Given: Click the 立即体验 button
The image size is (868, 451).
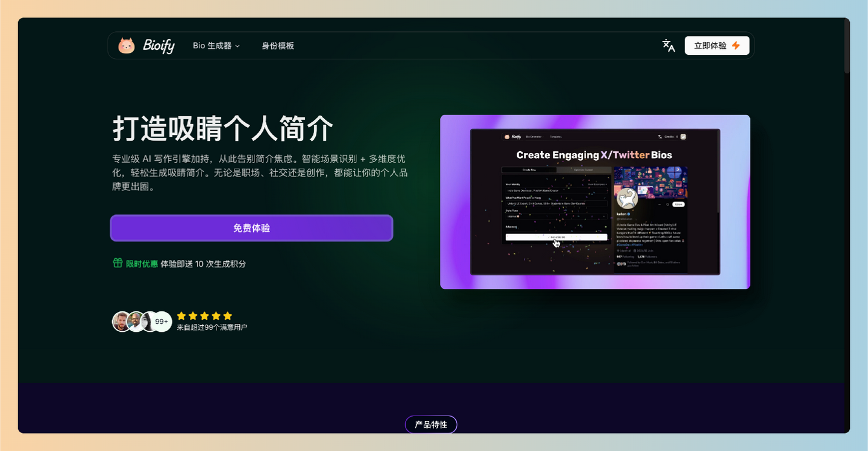Looking at the screenshot, I should point(717,46).
